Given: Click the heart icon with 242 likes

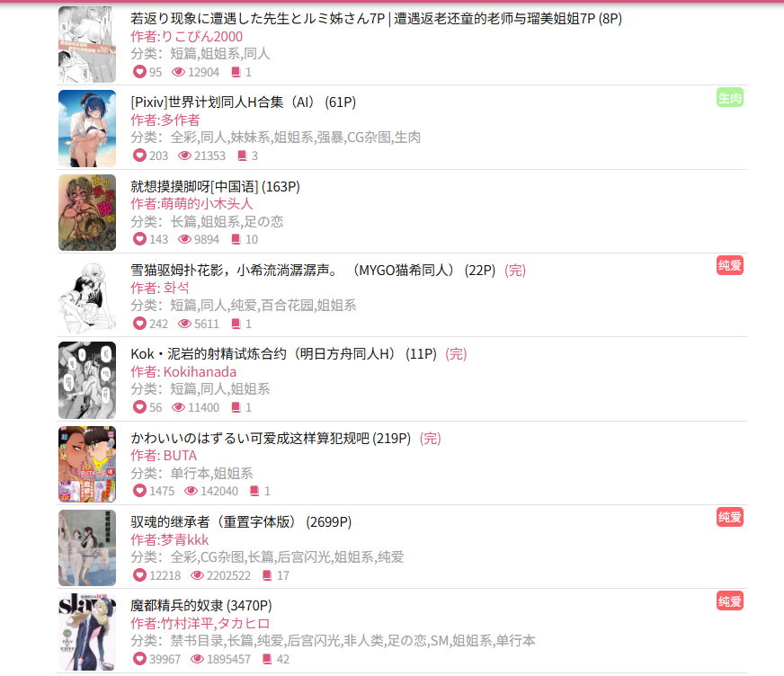Looking at the screenshot, I should (x=139, y=324).
